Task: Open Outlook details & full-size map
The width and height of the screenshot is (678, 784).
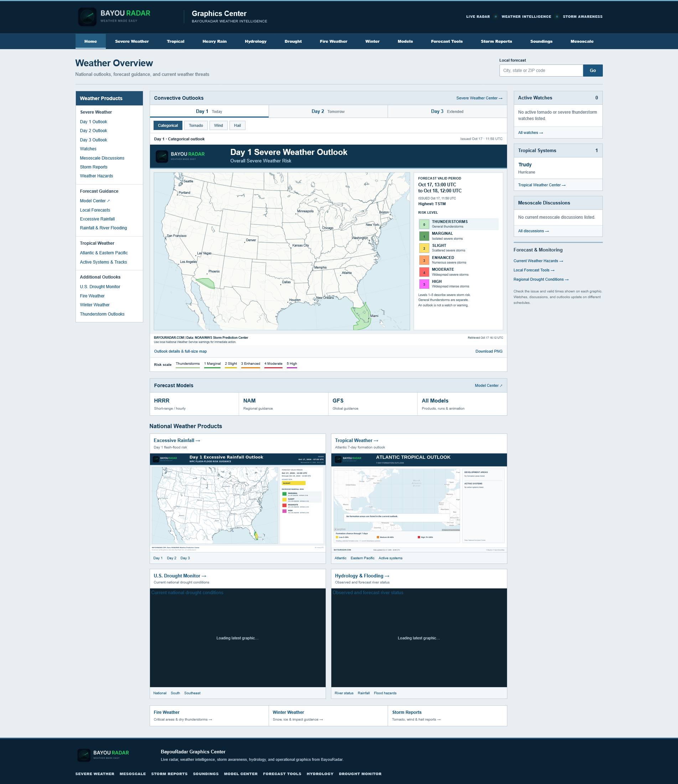Action: (180, 351)
